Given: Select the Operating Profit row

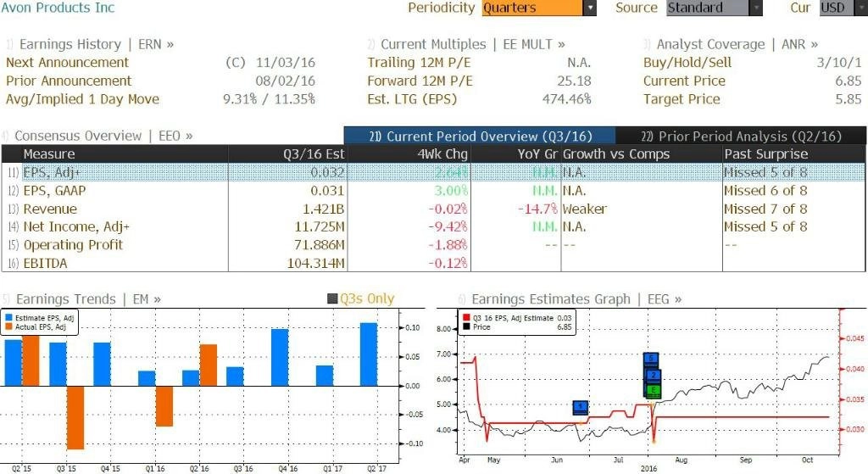Looking at the screenshot, I should click(433, 245).
